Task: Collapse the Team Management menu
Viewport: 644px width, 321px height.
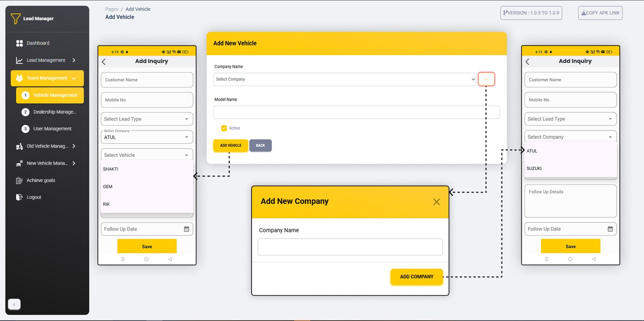Action: [x=74, y=78]
